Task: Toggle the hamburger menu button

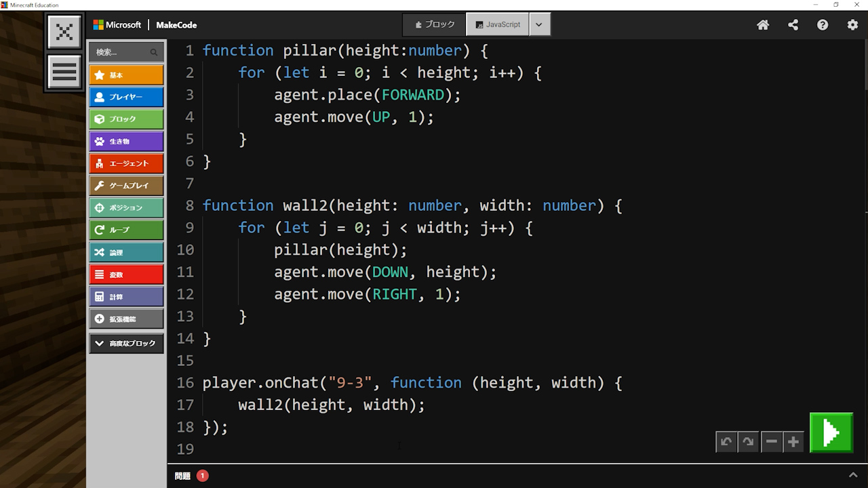Action: click(64, 72)
